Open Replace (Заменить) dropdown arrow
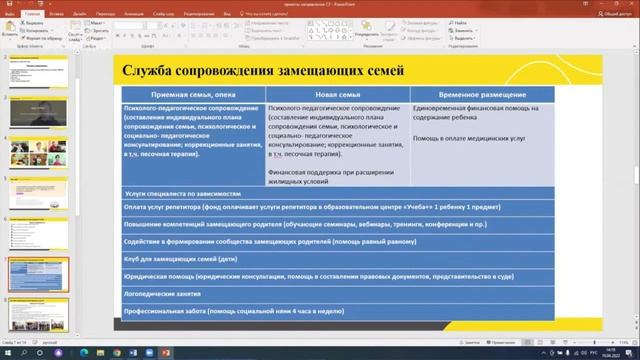 [x=476, y=31]
